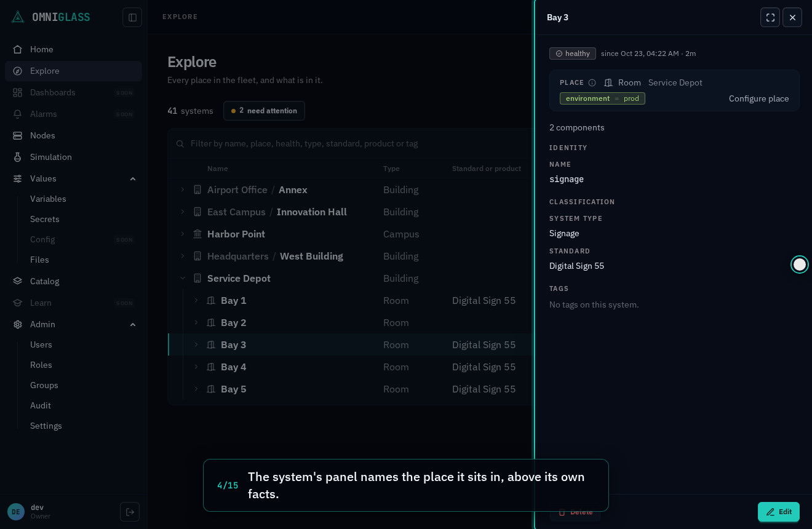Expand the Harbor Point row
The image size is (812, 529).
182,234
